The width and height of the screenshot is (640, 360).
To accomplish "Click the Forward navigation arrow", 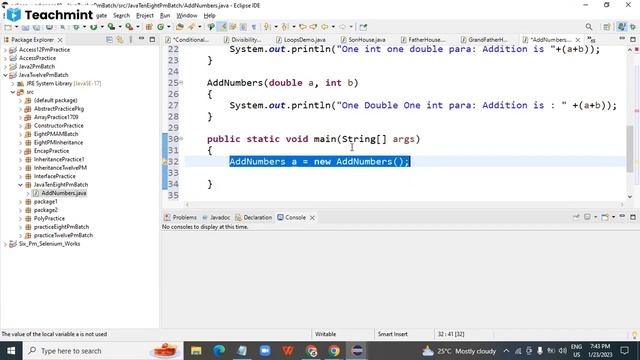I will (x=342, y=27).
